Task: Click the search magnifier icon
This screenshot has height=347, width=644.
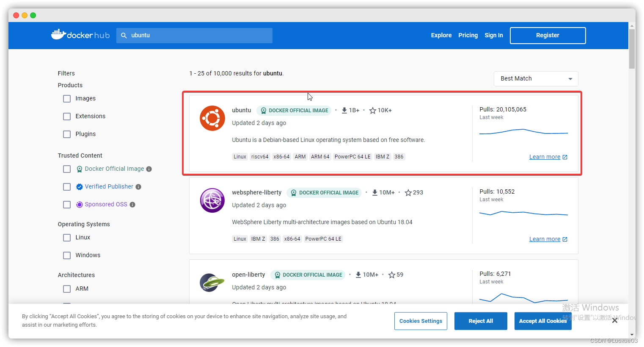Action: point(124,36)
